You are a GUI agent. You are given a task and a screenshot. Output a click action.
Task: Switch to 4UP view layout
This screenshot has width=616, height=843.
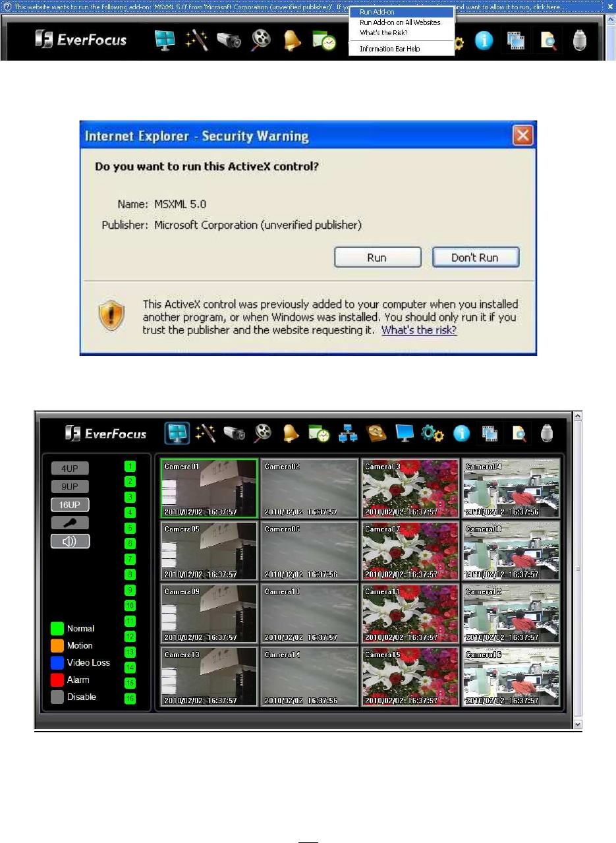(x=70, y=469)
